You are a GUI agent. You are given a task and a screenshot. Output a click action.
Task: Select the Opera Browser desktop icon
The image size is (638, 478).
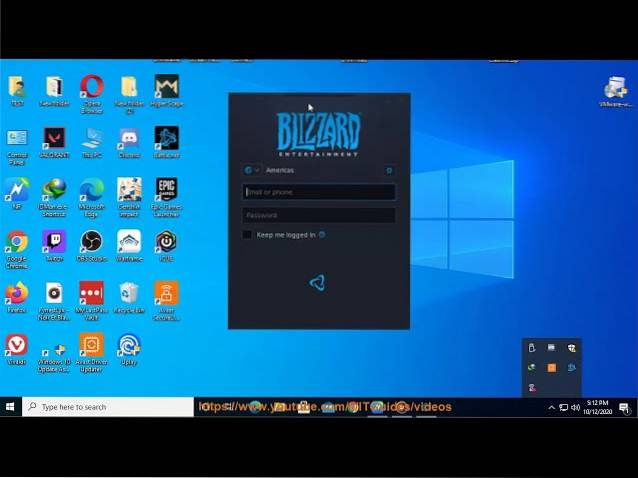[91, 87]
